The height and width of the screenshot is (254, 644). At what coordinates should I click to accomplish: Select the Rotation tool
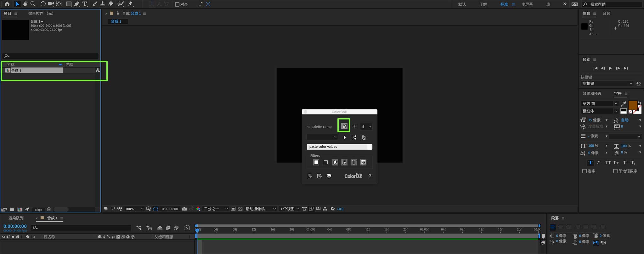click(43, 4)
